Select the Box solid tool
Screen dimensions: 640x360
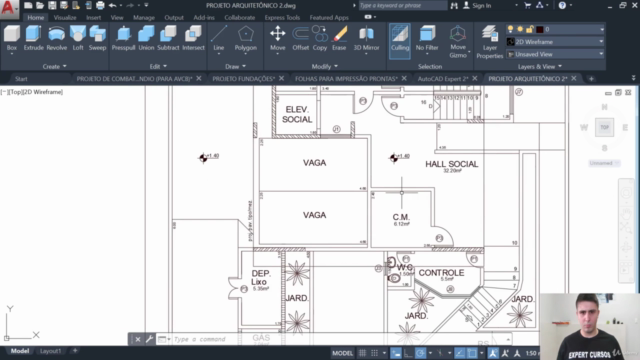12,39
